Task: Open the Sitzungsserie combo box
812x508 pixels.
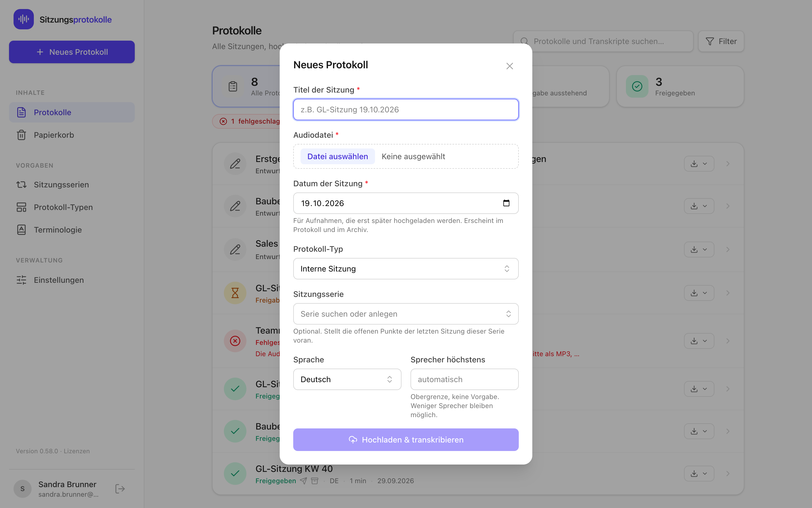Action: [x=406, y=314]
